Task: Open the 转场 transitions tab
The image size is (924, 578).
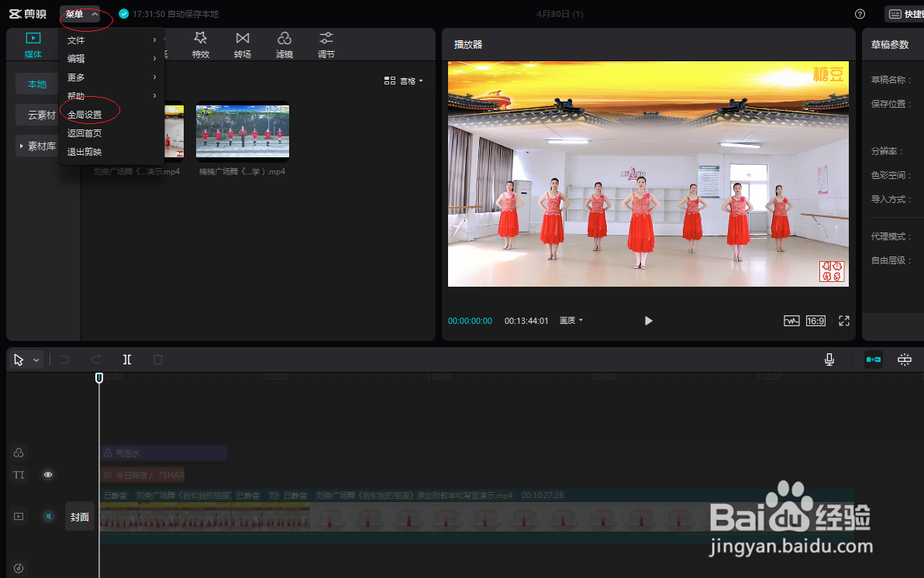Action: click(242, 46)
